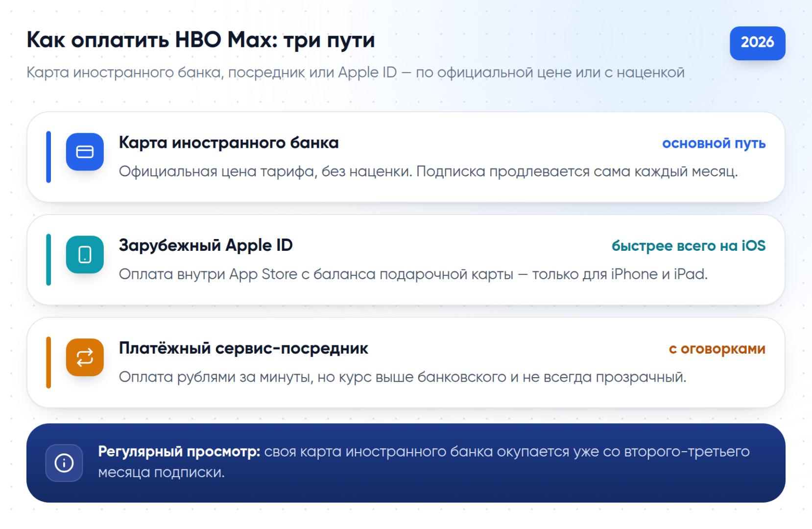This screenshot has width=812, height=529.
Task: Click description "Официальная цена тарифа, без наценки"
Action: [428, 171]
